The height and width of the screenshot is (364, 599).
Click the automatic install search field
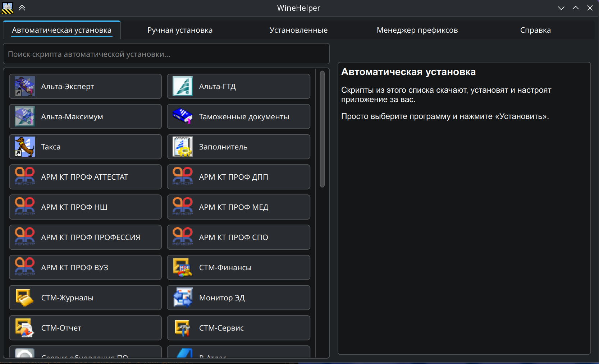pos(166,54)
